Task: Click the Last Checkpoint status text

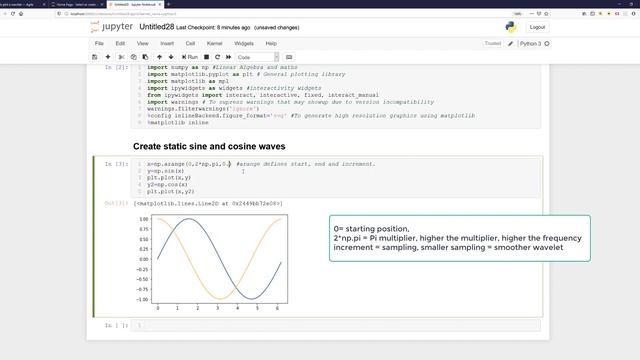Action: (x=213, y=27)
